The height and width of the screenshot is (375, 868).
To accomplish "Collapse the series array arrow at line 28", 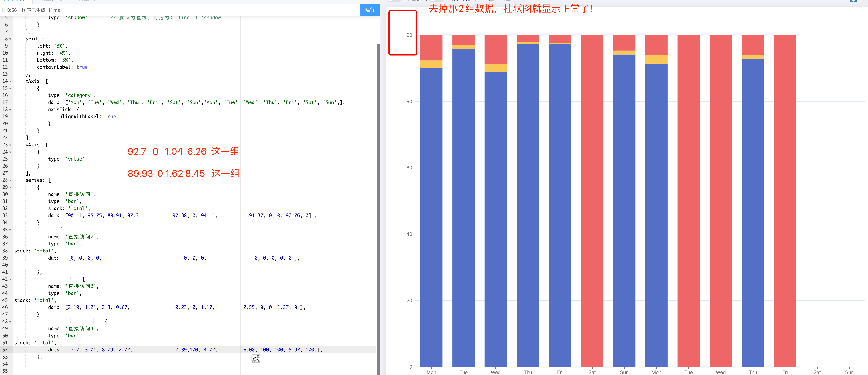I will click(x=10, y=180).
